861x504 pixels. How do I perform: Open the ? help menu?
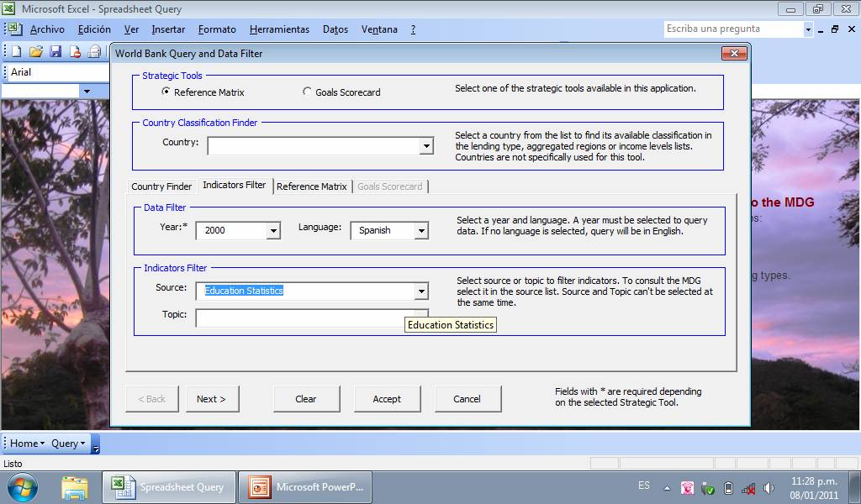[413, 29]
